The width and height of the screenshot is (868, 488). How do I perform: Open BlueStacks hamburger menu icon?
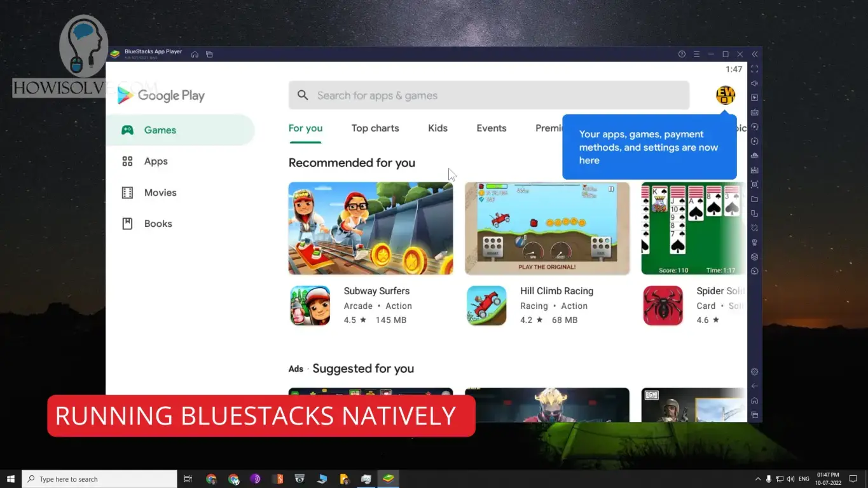point(696,54)
